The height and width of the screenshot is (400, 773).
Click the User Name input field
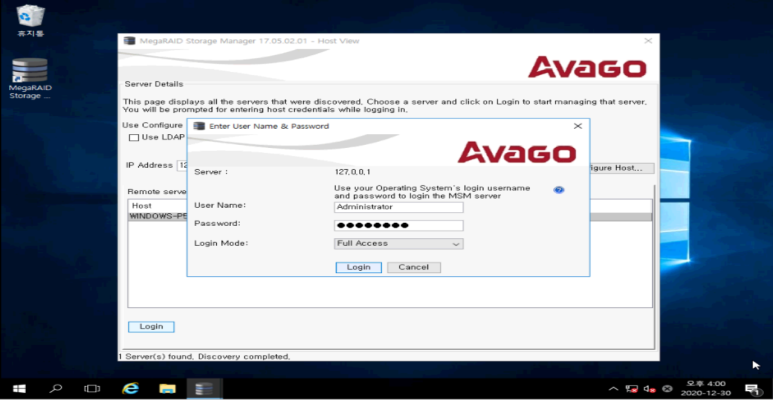pyautogui.click(x=398, y=207)
